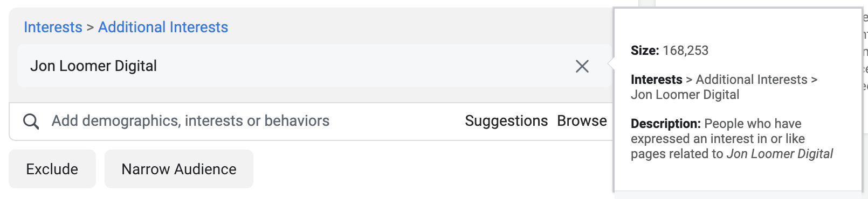Click the italic Jon Loomer Digital text
The image size is (868, 199).
pyautogui.click(x=780, y=154)
